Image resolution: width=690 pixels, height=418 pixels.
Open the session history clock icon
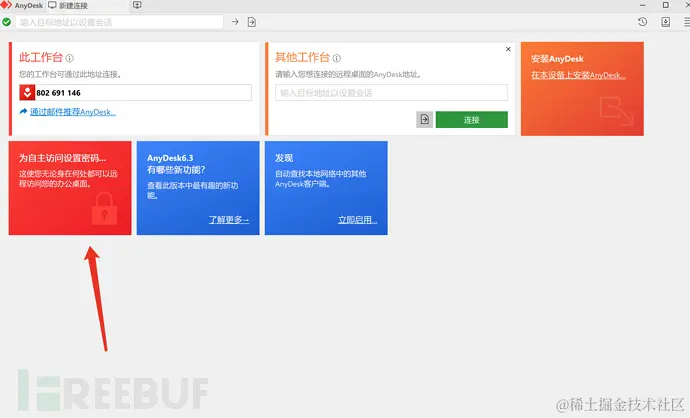coord(642,22)
